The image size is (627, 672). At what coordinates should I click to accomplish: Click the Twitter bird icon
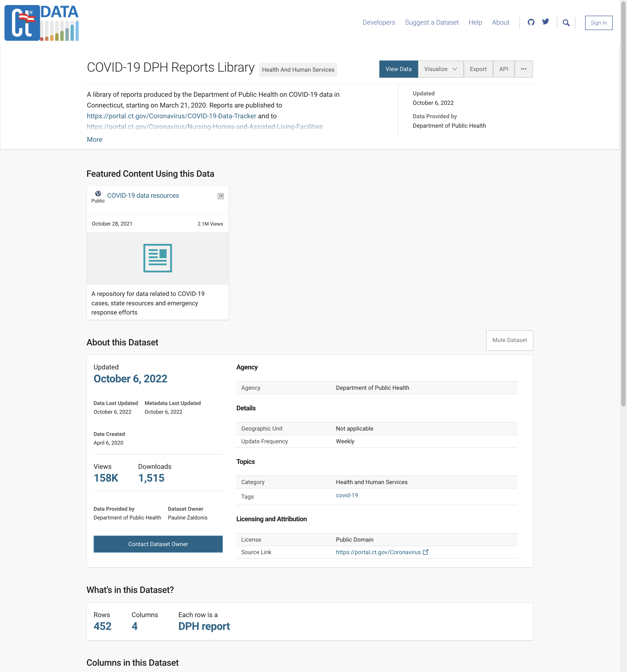[545, 22]
